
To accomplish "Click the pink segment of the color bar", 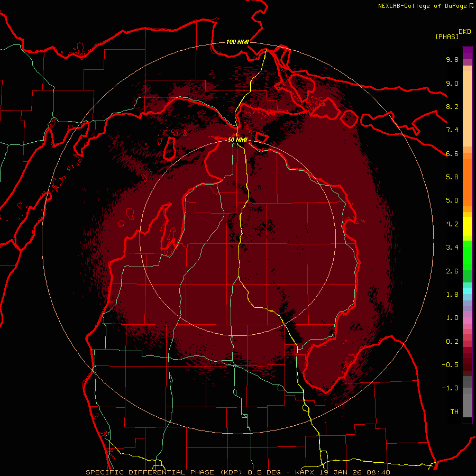I will coord(467,321).
